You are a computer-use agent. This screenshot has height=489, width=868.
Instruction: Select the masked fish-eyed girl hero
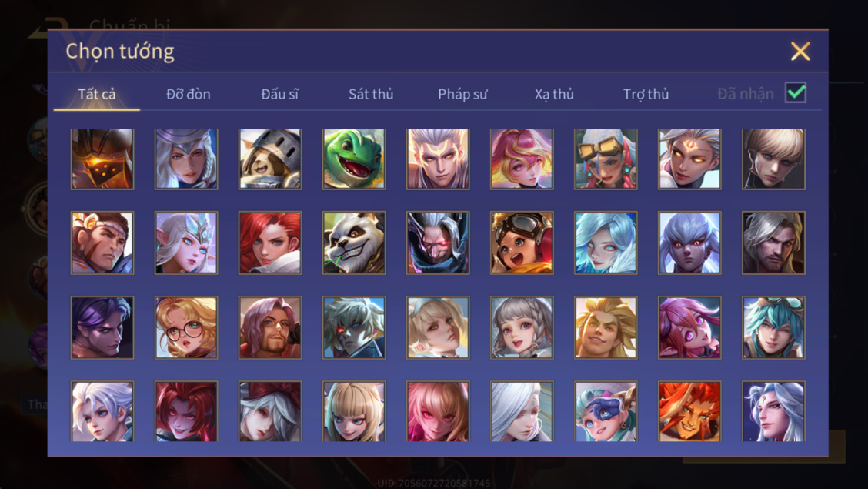point(606,411)
